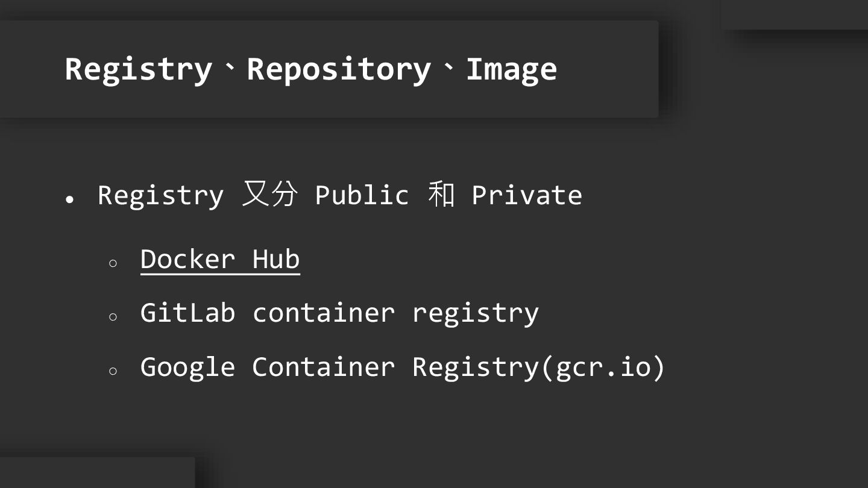Click "container registry" after GitLab
The image size is (868, 488).
pyautogui.click(x=395, y=313)
